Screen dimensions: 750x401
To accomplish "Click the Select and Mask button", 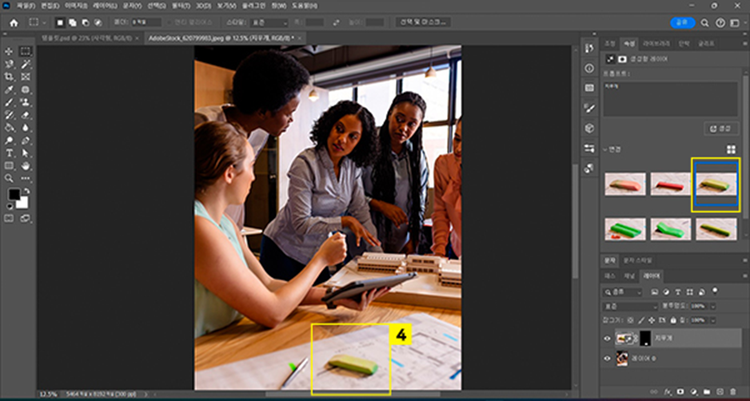I will click(x=423, y=22).
